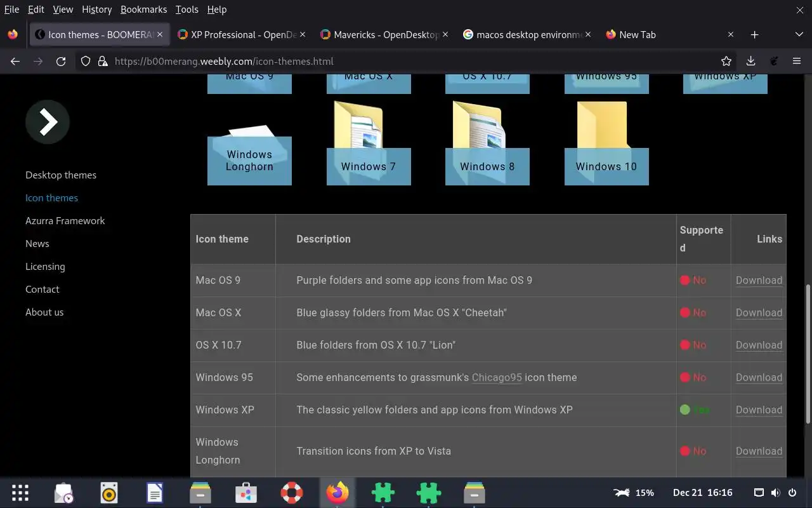The width and height of the screenshot is (812, 508).
Task: Switch to macos desktop environment Google tab
Action: [x=527, y=34]
